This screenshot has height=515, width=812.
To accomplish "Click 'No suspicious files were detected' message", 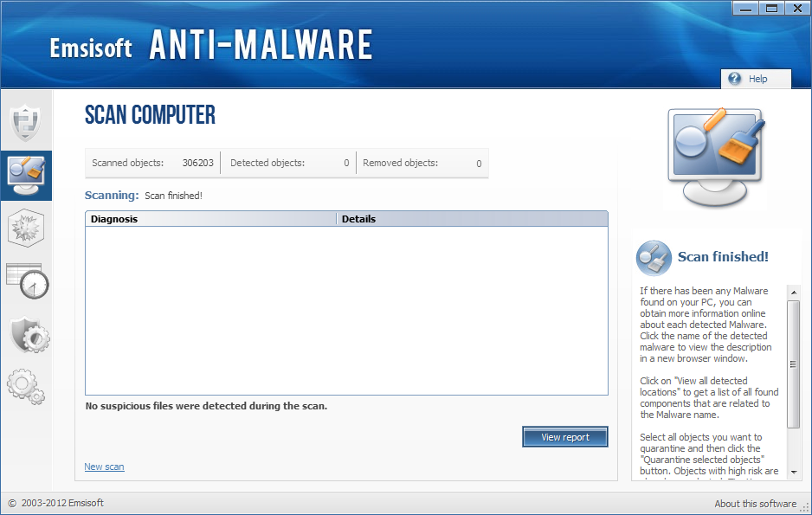I will tap(206, 406).
